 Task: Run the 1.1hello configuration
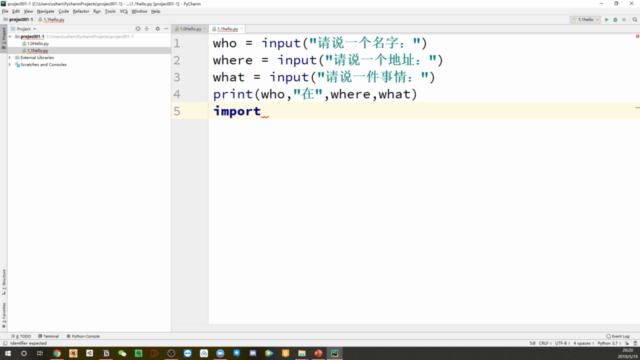coord(607,20)
